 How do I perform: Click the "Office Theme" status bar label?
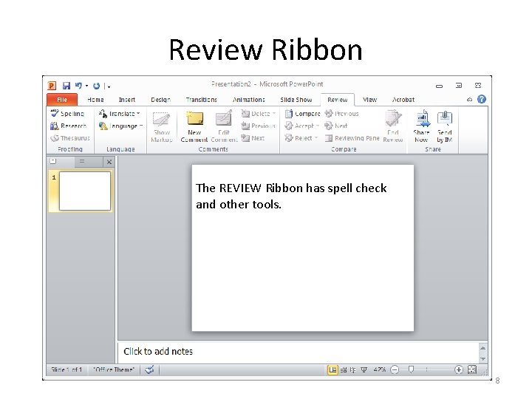[114, 369]
